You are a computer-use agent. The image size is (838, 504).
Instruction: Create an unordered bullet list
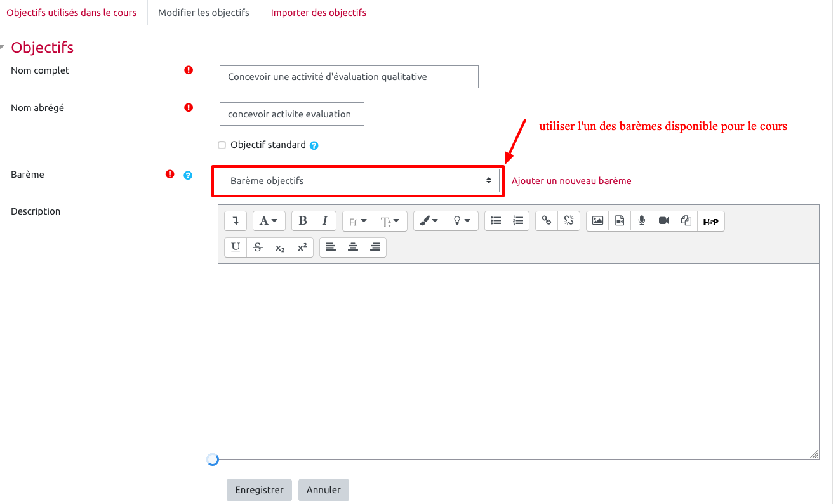[x=496, y=221]
